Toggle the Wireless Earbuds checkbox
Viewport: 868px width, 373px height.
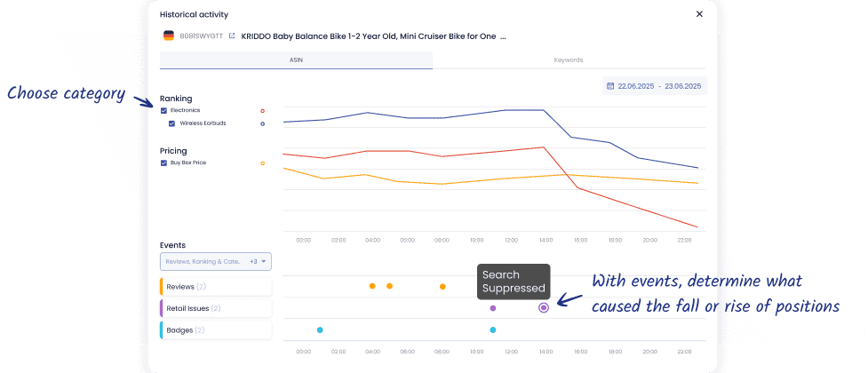tap(171, 123)
